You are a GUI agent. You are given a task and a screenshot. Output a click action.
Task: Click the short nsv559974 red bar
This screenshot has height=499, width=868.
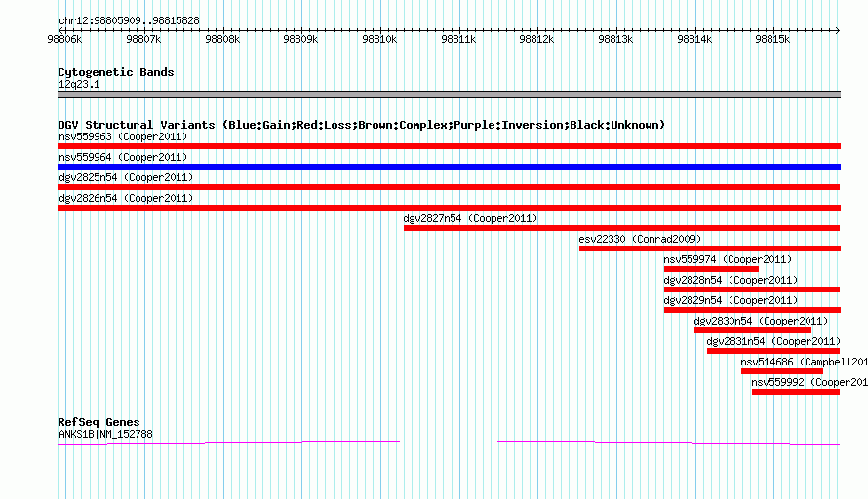click(x=711, y=269)
